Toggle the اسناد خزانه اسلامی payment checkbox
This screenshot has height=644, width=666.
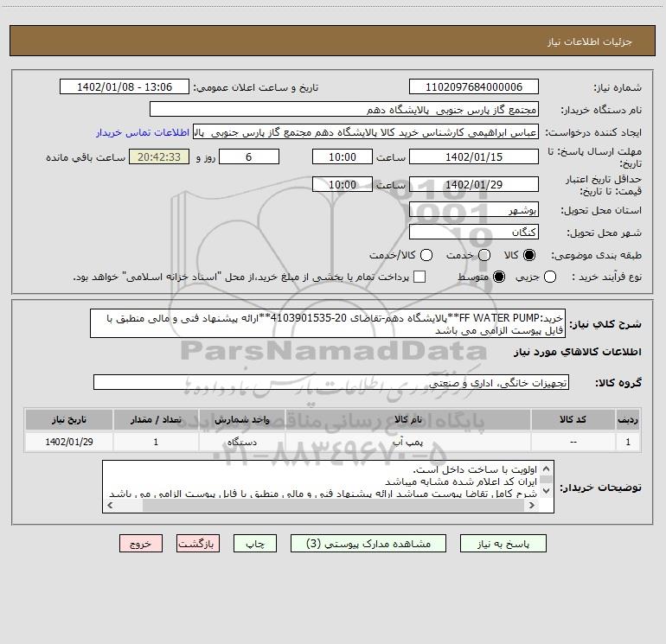[419, 277]
